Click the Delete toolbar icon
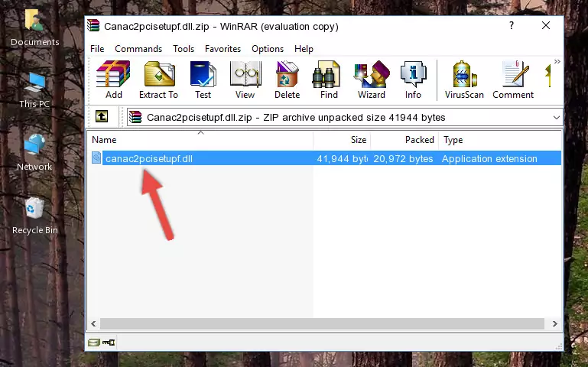 [288, 80]
